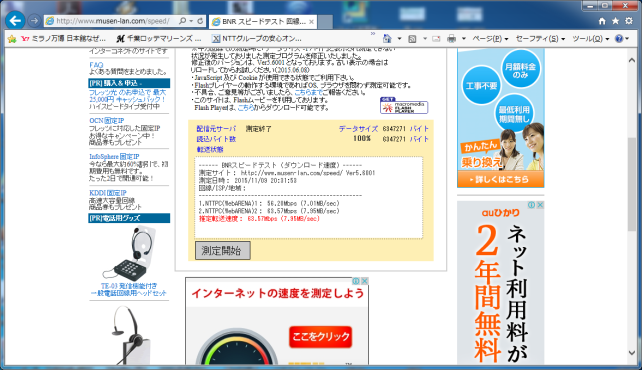Open the address bar autocomplete dropdown arrow
The image size is (642, 370).
[x=191, y=21]
